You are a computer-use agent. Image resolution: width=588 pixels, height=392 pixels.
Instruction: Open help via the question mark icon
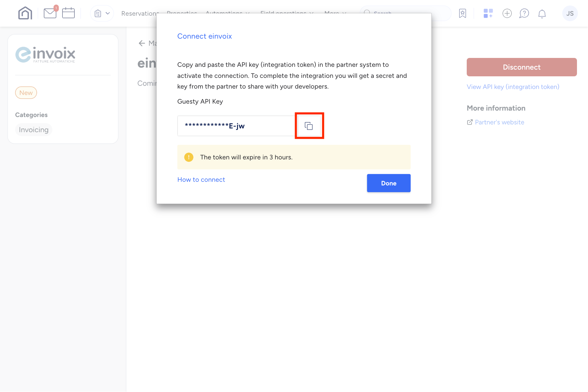click(524, 13)
